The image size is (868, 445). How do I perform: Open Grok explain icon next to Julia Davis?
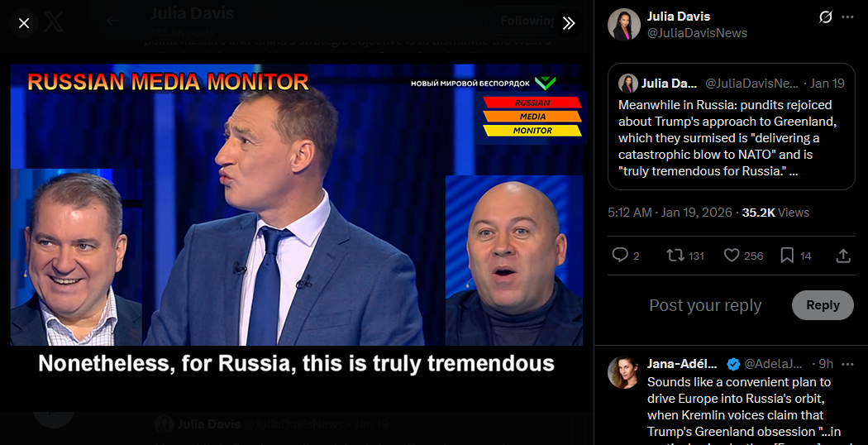point(825,17)
